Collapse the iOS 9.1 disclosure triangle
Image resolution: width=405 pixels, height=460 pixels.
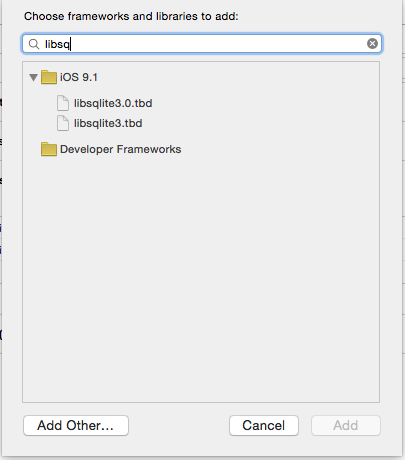point(33,77)
